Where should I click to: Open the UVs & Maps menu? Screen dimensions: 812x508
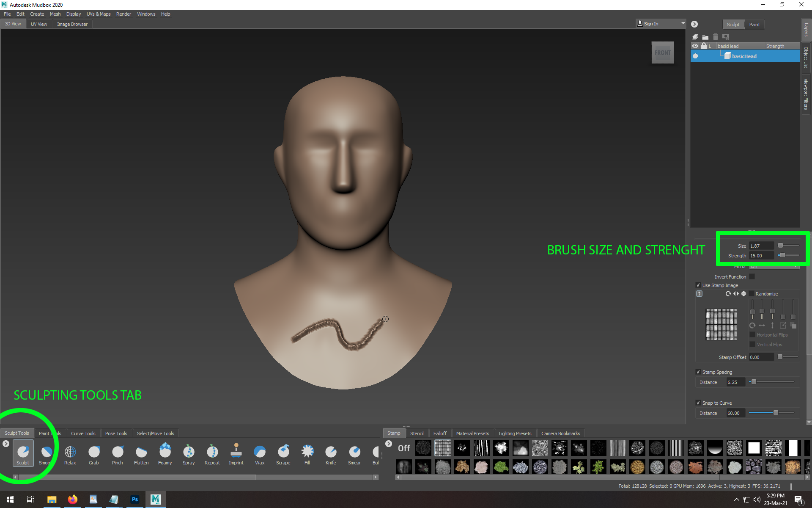(x=99, y=14)
